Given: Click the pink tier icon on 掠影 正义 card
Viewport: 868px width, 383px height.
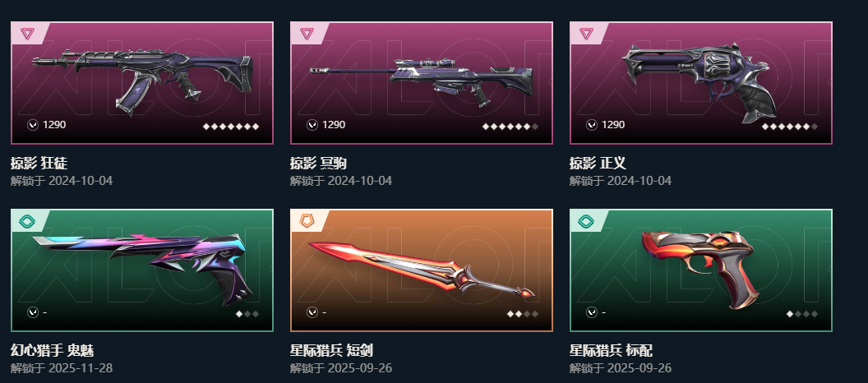Looking at the screenshot, I should (586, 34).
